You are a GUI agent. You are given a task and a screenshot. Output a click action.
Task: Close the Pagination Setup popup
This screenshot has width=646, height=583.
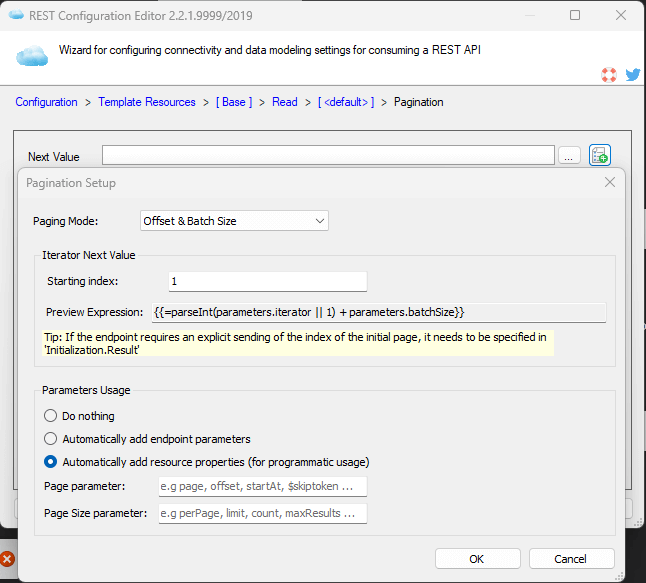pyautogui.click(x=610, y=182)
